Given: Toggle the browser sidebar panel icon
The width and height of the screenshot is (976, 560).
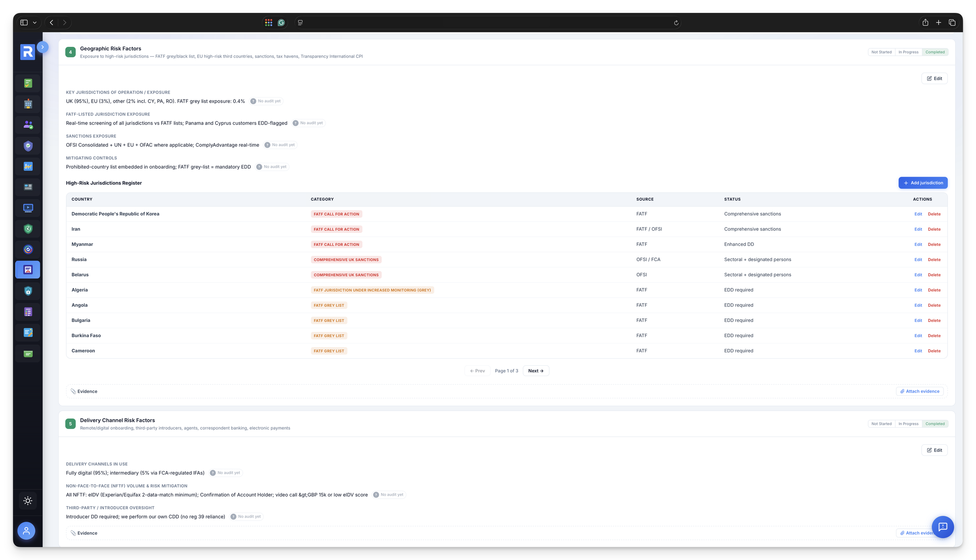Looking at the screenshot, I should tap(24, 23).
